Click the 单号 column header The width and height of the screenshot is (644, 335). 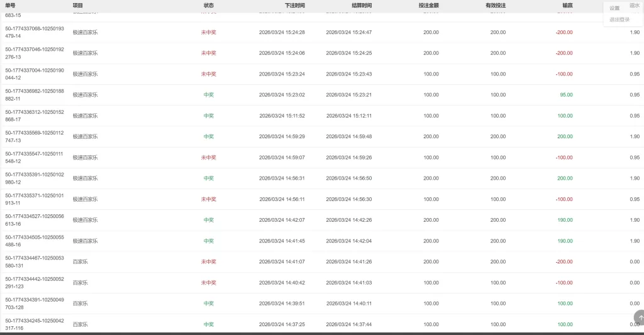[11, 5]
